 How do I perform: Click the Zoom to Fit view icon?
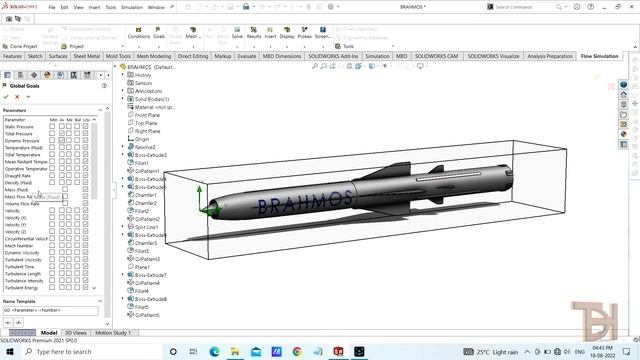tap(315, 66)
